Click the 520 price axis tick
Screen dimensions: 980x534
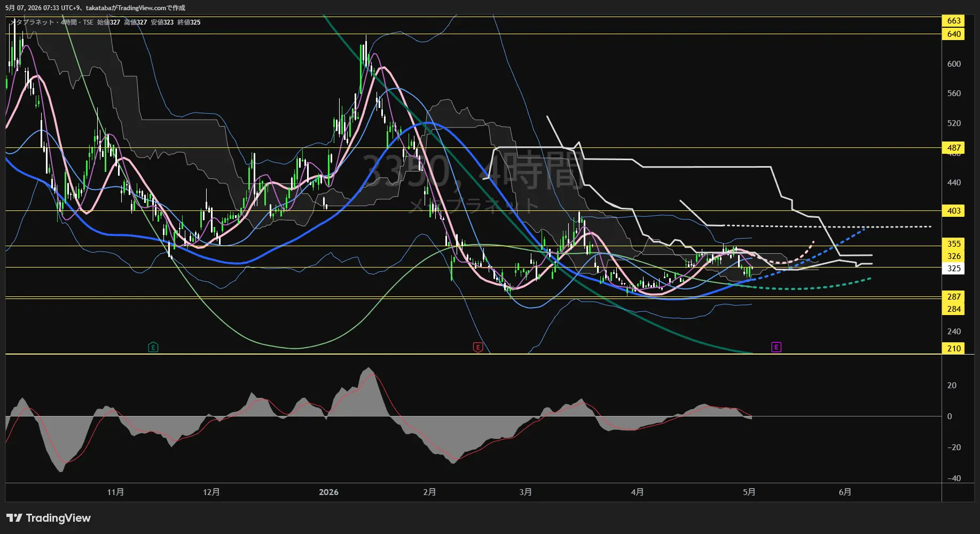click(x=954, y=123)
